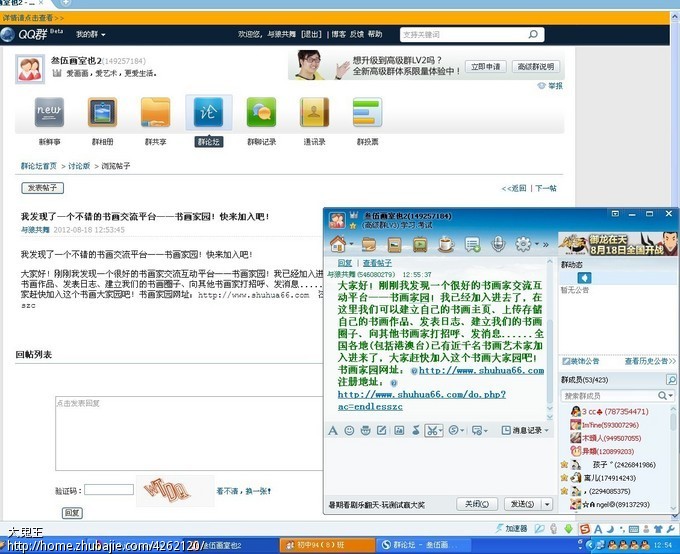Image resolution: width=680 pixels, height=554 pixels.
Task: Click the magic emoticon icon in chat
Action: click(366, 430)
